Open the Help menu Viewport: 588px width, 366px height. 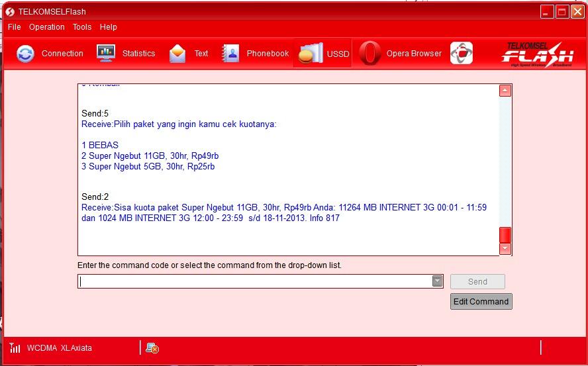(x=109, y=27)
